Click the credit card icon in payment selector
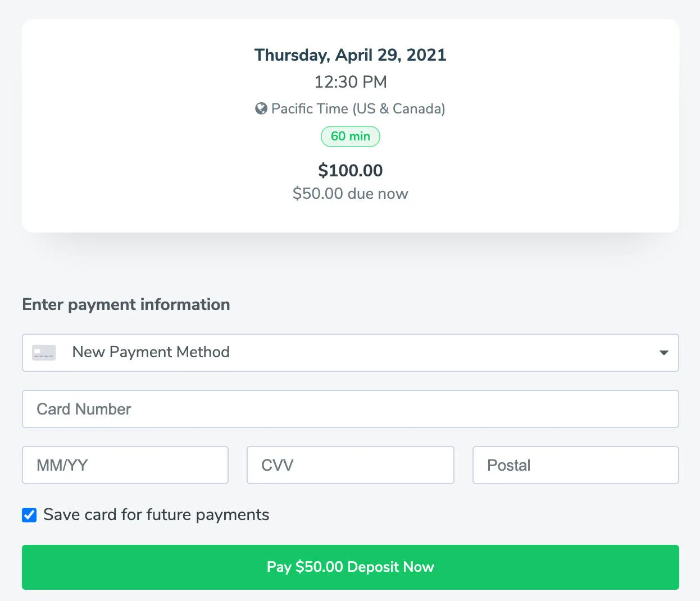700x601 pixels. tap(43, 352)
